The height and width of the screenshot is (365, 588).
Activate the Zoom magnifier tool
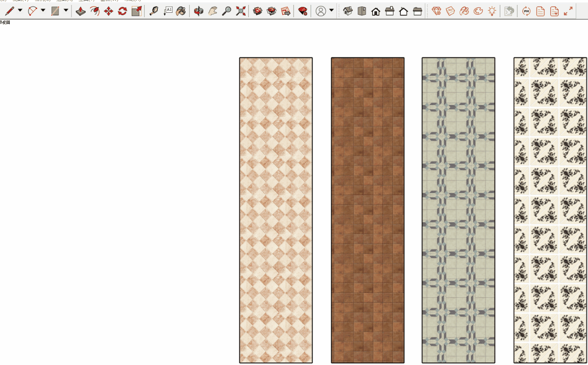(226, 11)
